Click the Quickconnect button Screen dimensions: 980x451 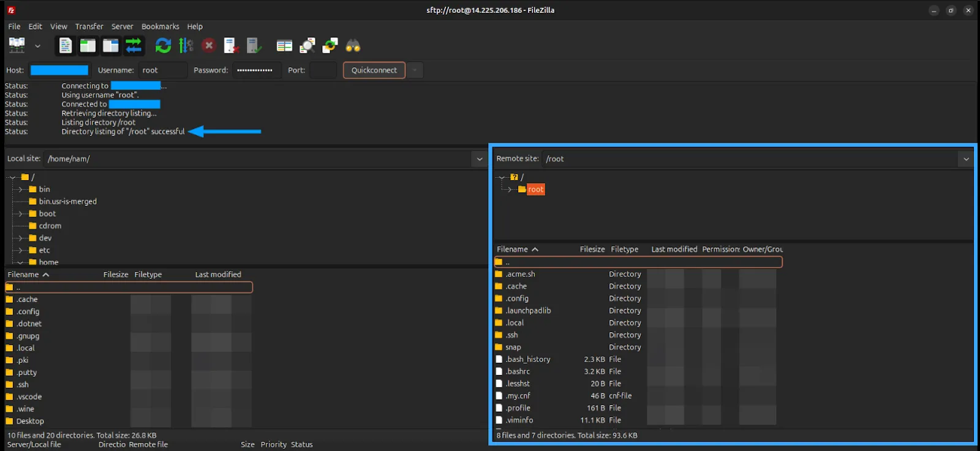click(374, 70)
